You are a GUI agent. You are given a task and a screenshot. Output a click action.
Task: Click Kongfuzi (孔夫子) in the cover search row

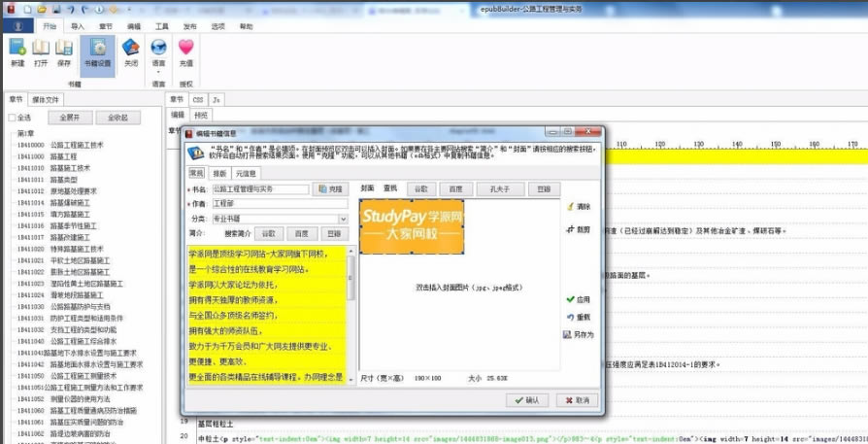[500, 188]
